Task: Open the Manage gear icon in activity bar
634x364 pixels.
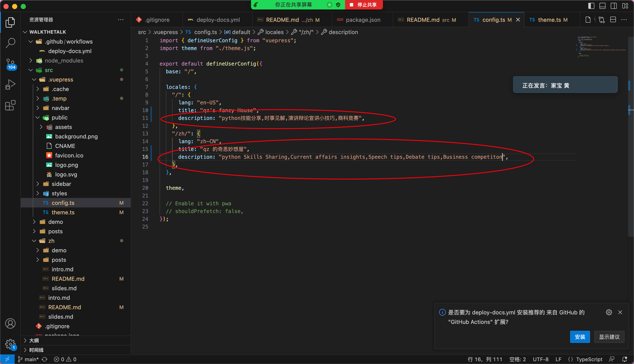Action: [x=10, y=344]
